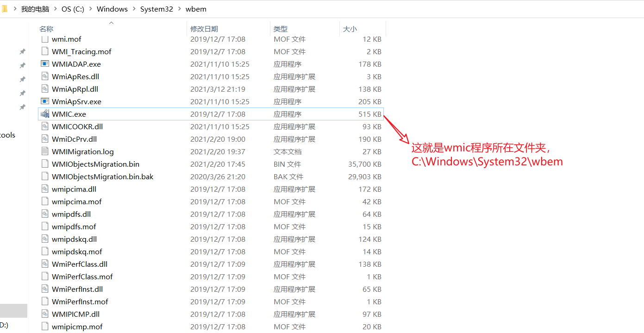Viewport: 644px width, 333px height.
Task: Navigate to System32 via breadcrumb
Action: [x=156, y=9]
